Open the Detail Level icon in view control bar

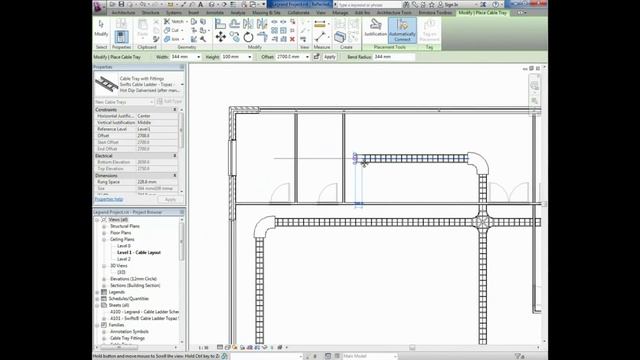point(220,348)
